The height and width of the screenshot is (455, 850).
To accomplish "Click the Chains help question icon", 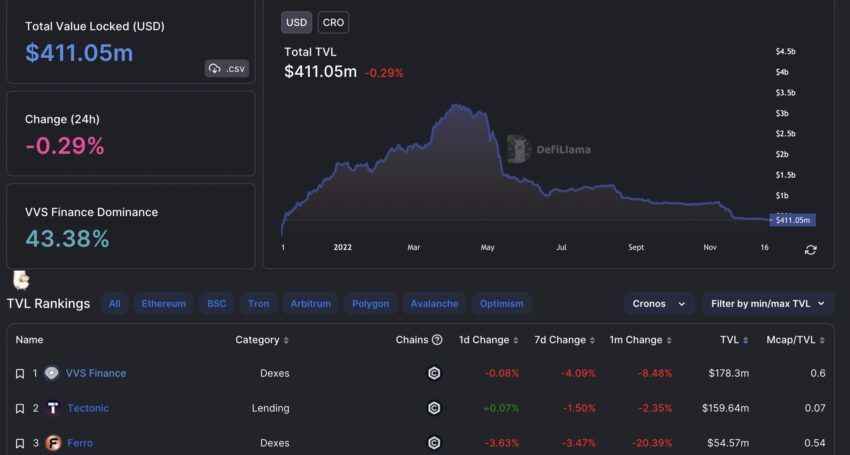I will point(437,340).
